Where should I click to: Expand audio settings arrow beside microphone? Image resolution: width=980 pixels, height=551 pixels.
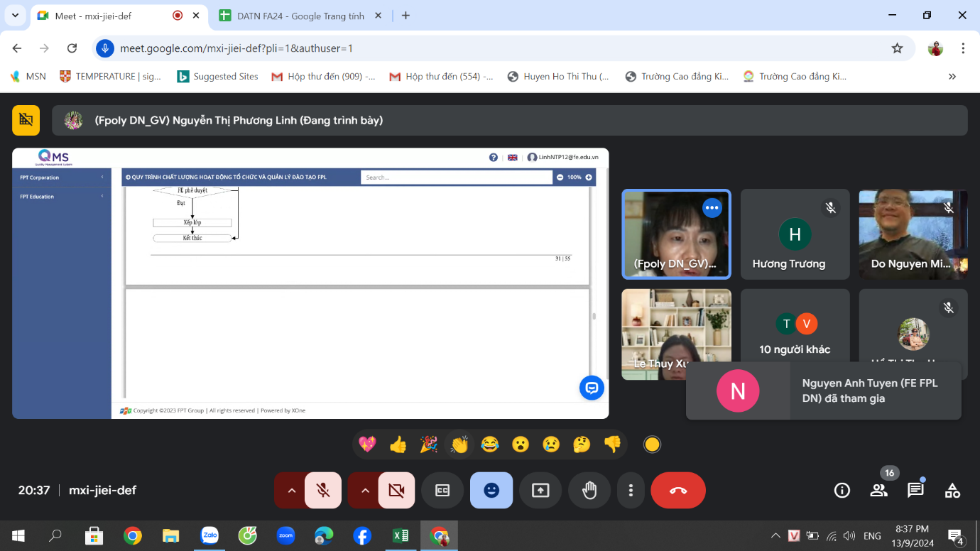point(291,491)
